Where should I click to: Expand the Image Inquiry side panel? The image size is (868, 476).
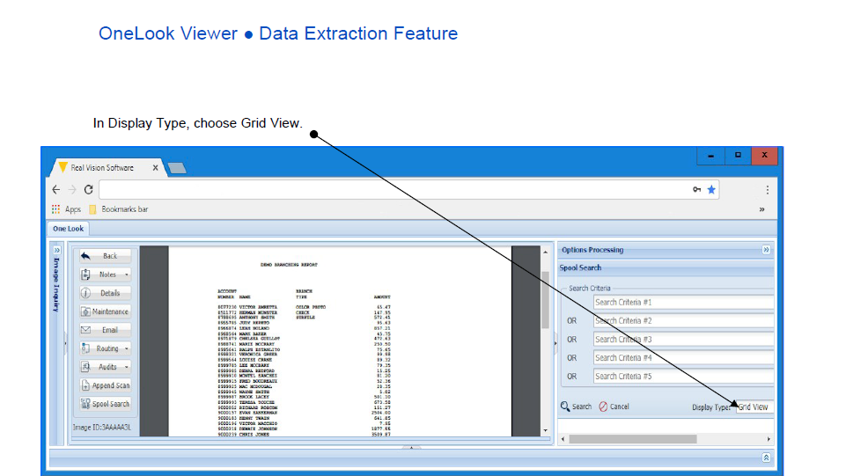click(x=56, y=250)
